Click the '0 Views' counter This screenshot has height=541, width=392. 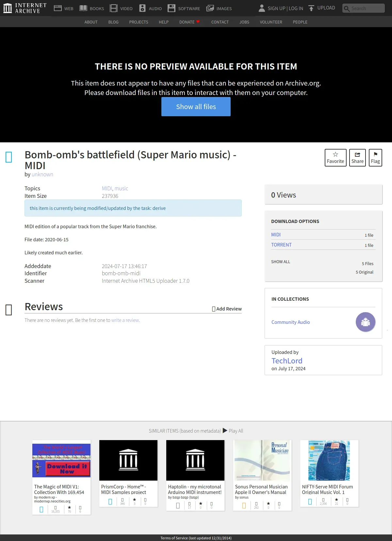tap(284, 195)
